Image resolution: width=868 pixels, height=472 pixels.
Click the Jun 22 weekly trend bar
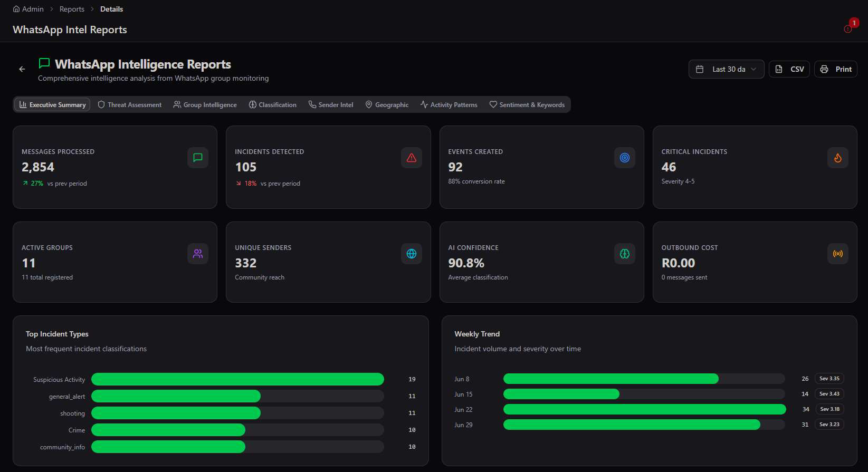(x=644, y=409)
